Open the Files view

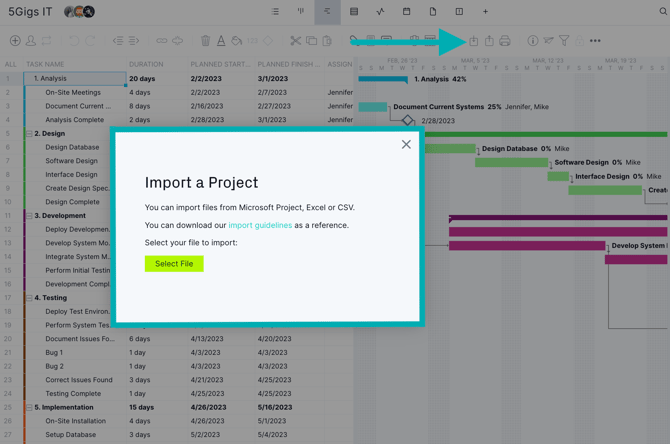click(x=433, y=12)
